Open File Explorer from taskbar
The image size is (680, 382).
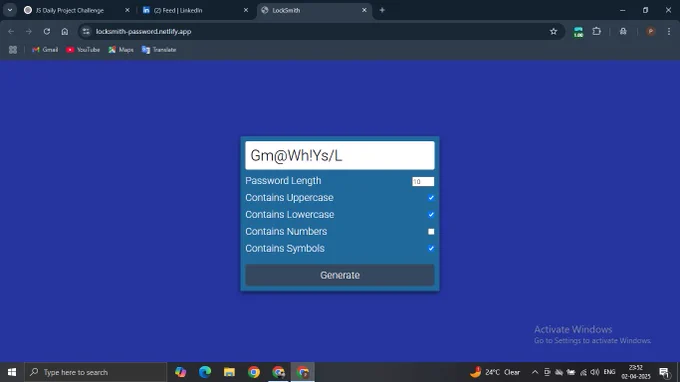(229, 372)
